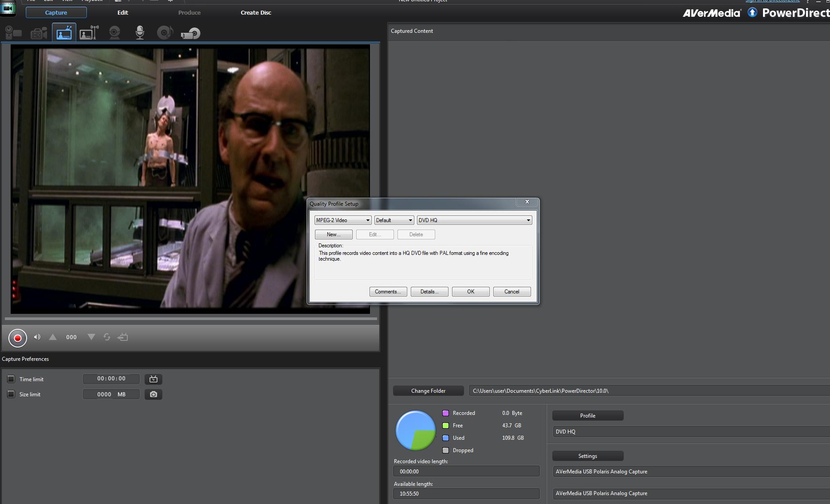This screenshot has width=830, height=504.
Task: Select capture from AVCHD disc camcorder icon
Action: (191, 34)
